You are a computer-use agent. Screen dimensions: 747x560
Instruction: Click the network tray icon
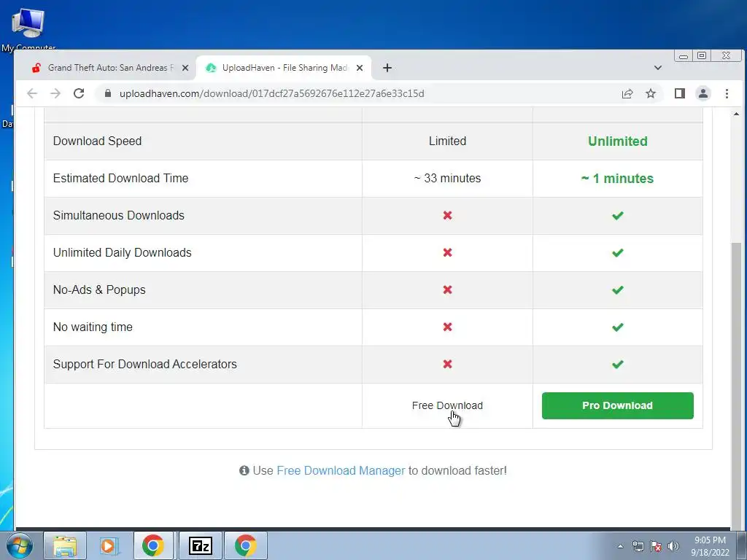(638, 546)
